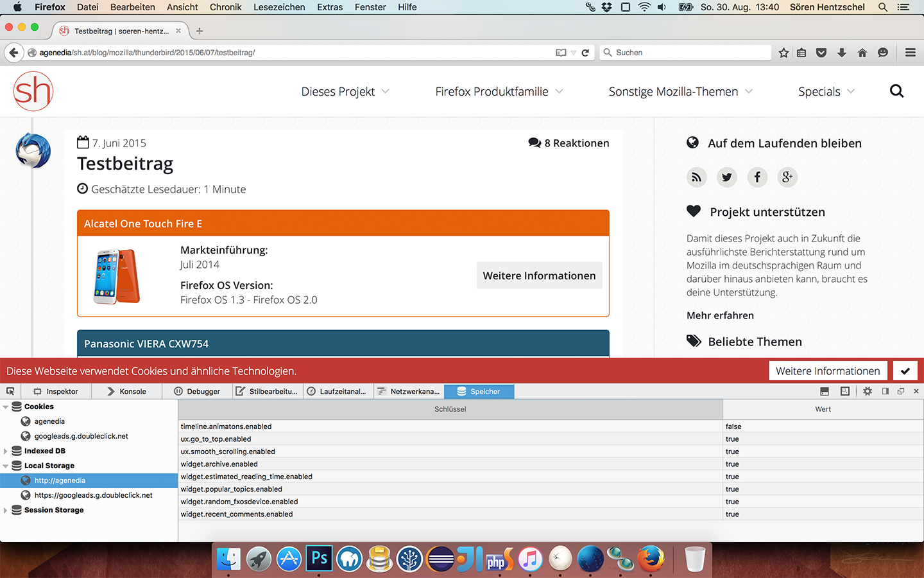The image size is (924, 578).
Task: Accept cookie notice with checkmark button
Action: pyautogui.click(x=905, y=371)
